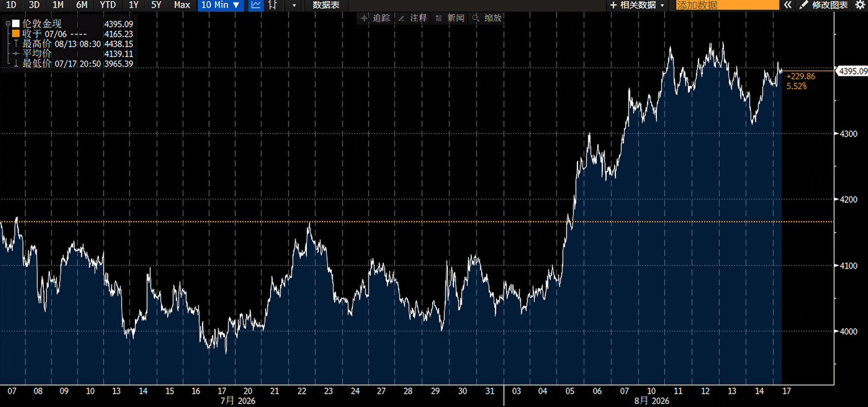
Task: Click the 4000 y-axis label
Action: point(848,332)
